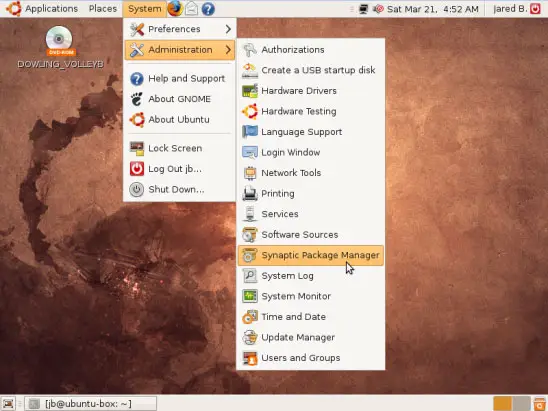Click the jb@ubuntu-box terminal taskbar button
The image size is (548, 411).
(91, 404)
